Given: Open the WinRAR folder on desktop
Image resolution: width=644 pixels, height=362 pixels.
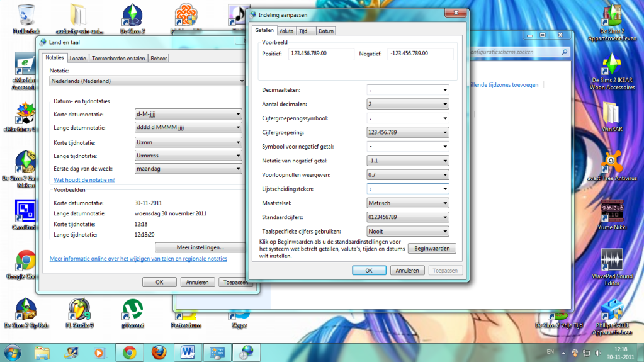Looking at the screenshot, I should pyautogui.click(x=611, y=113).
